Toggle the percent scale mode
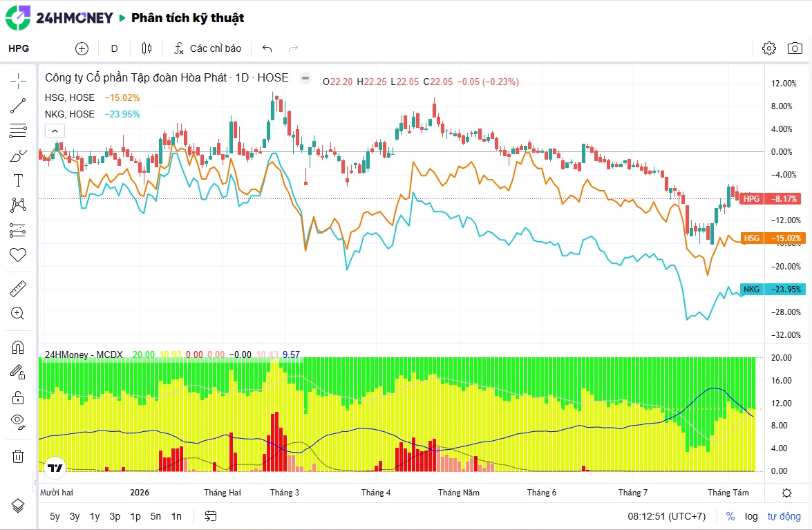The image size is (812, 530). [730, 517]
